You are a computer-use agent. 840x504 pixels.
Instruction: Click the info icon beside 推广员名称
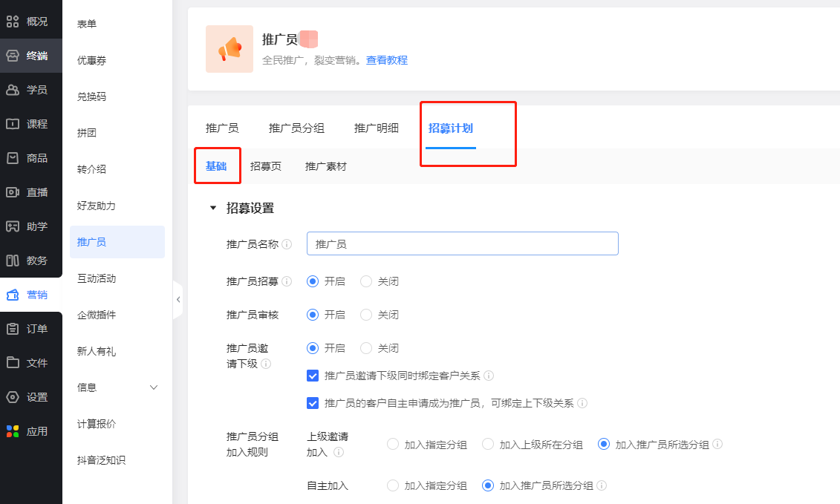(x=287, y=244)
